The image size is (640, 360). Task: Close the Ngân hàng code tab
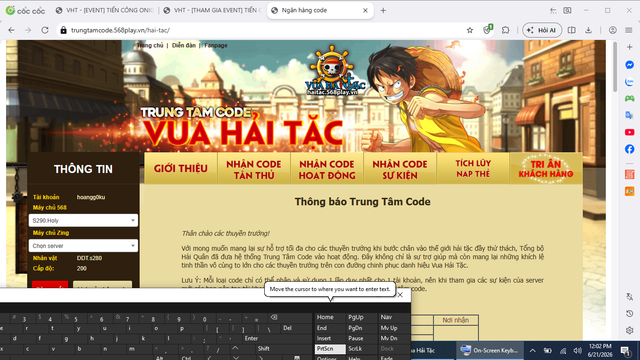tap(365, 11)
